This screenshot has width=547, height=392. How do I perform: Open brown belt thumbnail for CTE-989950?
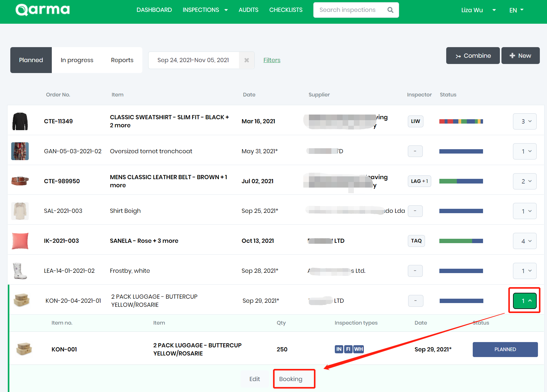(20, 181)
